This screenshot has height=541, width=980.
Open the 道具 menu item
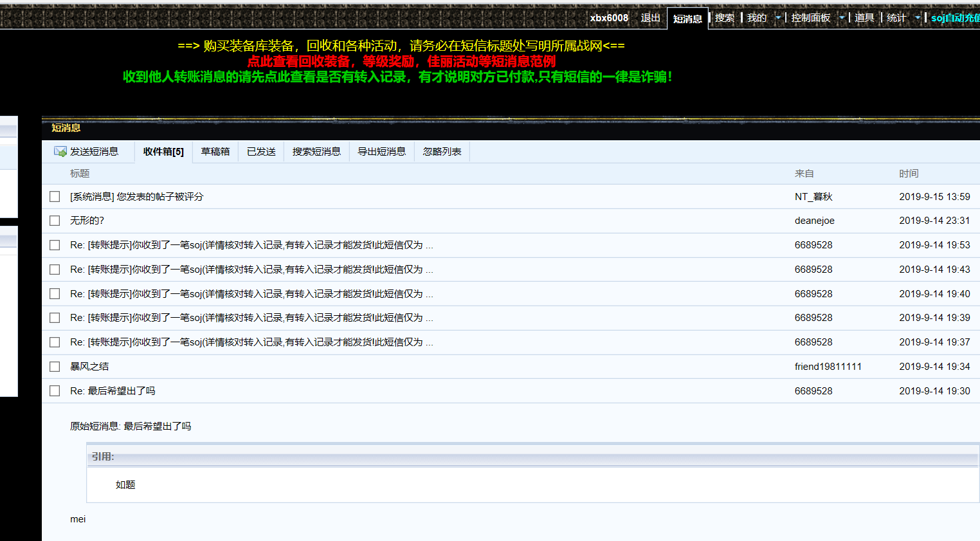(x=864, y=18)
